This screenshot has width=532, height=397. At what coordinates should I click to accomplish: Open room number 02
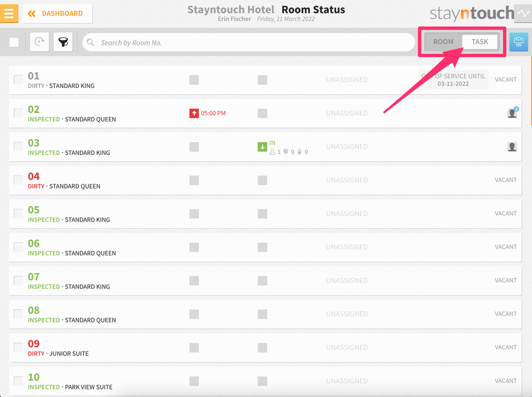(34, 109)
